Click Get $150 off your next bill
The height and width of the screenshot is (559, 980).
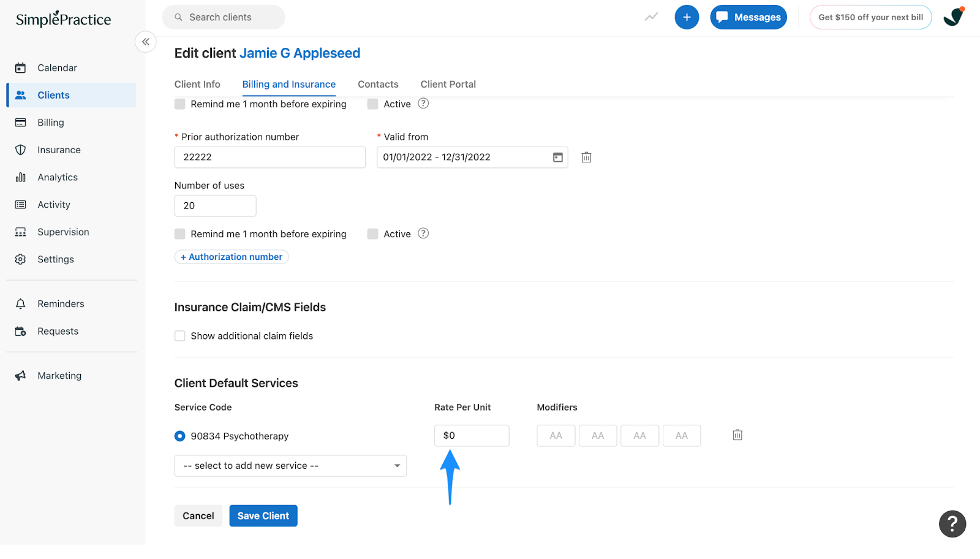pyautogui.click(x=870, y=17)
